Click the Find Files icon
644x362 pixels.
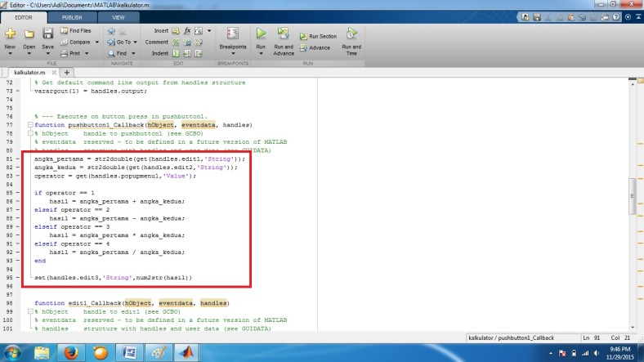79,31
